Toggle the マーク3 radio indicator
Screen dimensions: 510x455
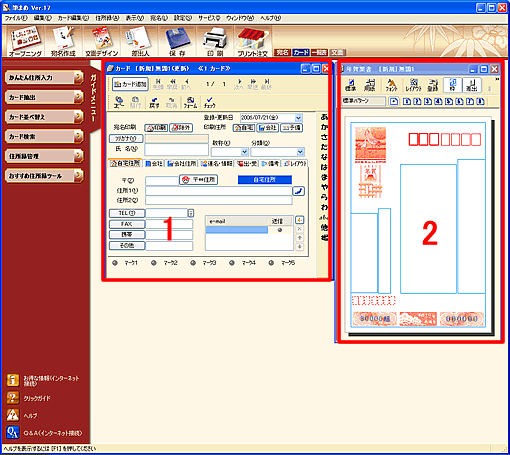tap(193, 263)
